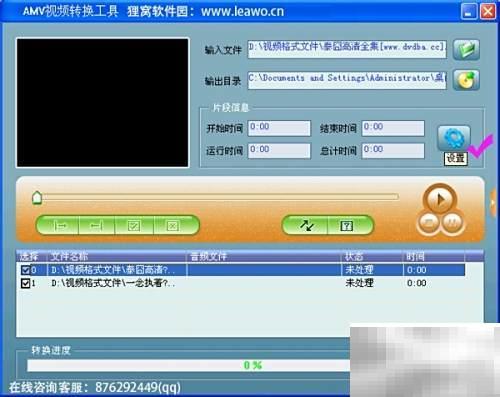Click the input file path field
The height and width of the screenshot is (397, 500).
pos(347,49)
